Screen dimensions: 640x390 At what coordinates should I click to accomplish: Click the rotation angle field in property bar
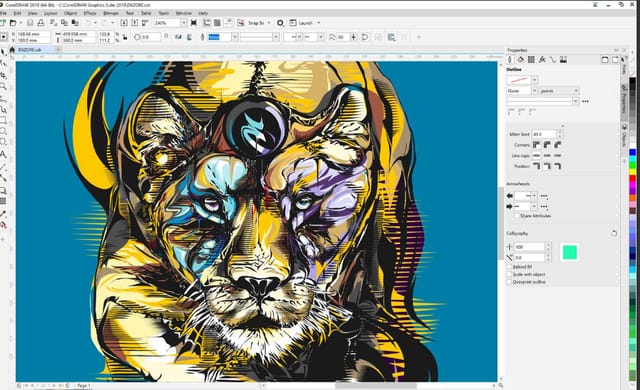tap(151, 37)
